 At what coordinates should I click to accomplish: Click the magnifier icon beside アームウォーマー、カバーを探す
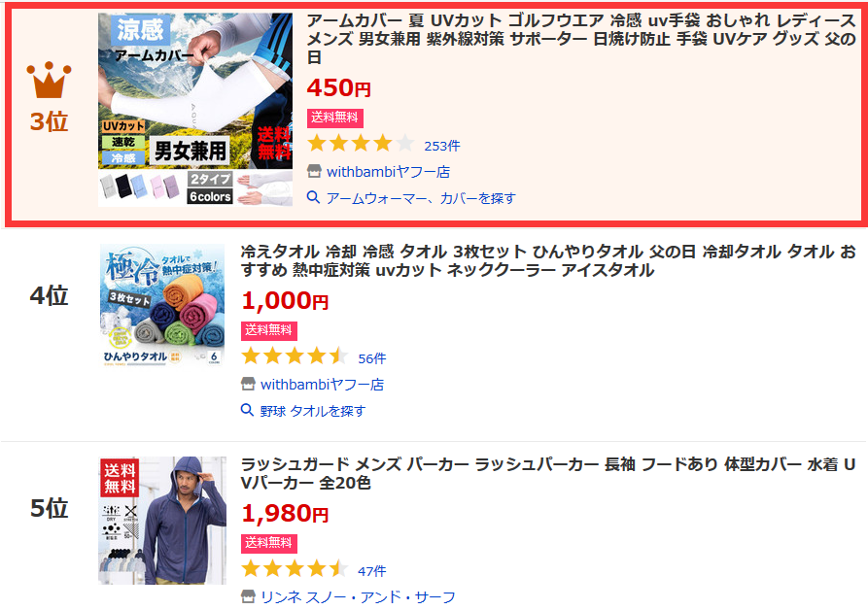click(x=313, y=197)
